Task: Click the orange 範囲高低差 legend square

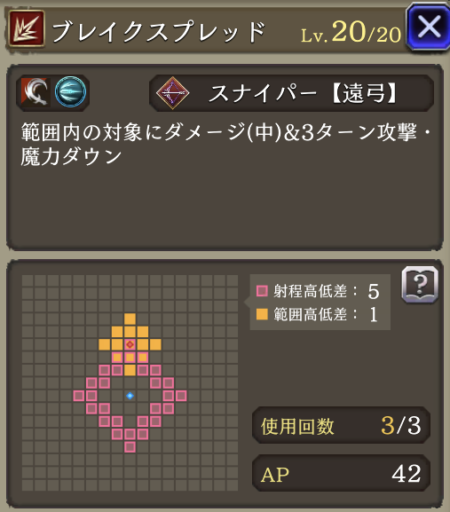Action: pos(262,314)
